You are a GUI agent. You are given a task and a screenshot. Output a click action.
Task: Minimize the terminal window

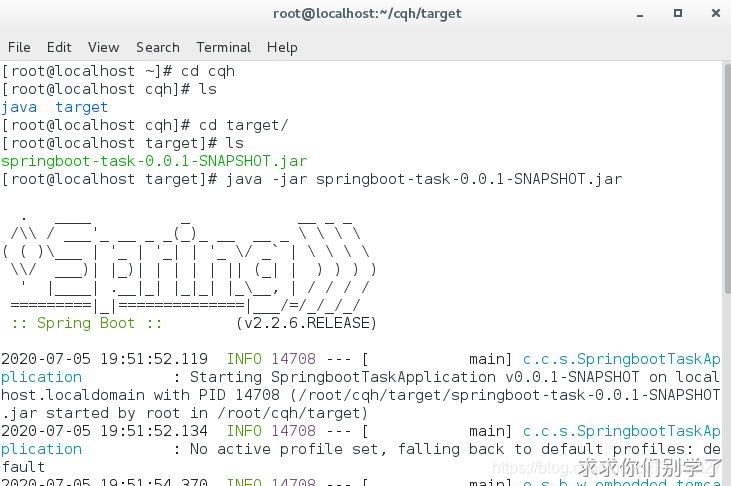point(640,14)
